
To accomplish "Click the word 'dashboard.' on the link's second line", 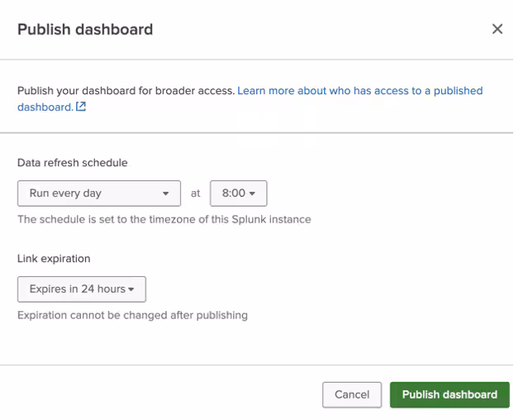I will tap(45, 107).
